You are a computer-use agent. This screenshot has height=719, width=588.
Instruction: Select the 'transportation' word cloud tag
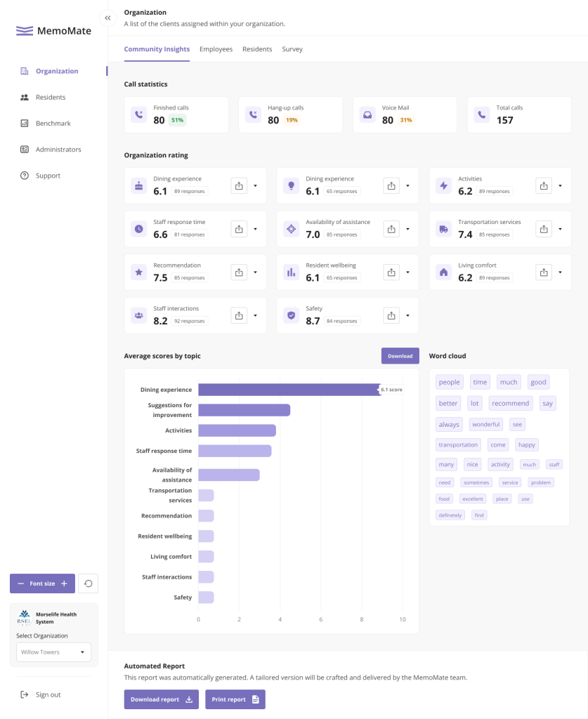click(458, 444)
